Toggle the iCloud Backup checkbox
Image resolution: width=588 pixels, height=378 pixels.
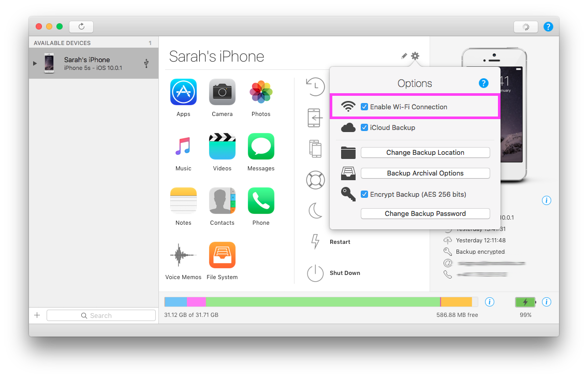364,127
